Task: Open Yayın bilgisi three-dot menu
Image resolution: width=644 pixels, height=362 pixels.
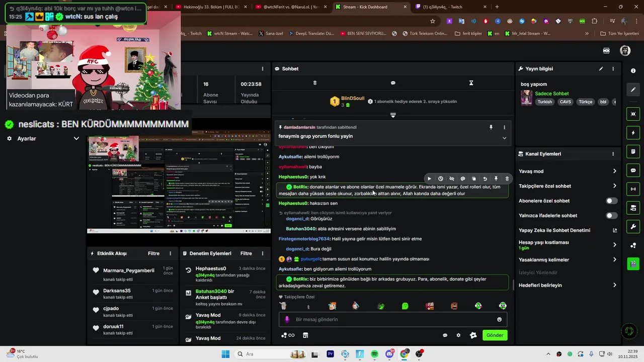Action: coord(613,69)
